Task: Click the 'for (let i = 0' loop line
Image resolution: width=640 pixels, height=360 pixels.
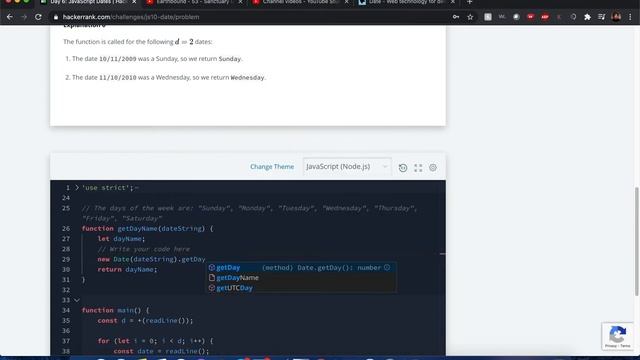Action: click(156, 341)
